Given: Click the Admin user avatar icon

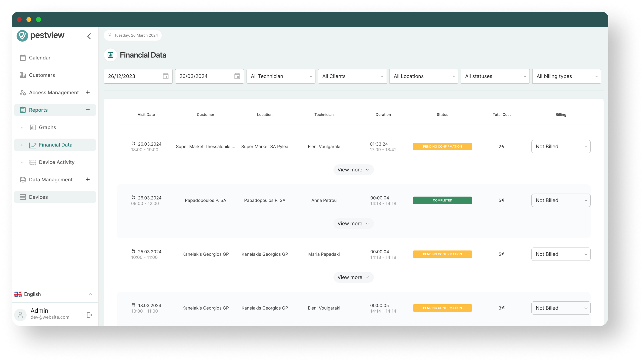Looking at the screenshot, I should pyautogui.click(x=21, y=315).
